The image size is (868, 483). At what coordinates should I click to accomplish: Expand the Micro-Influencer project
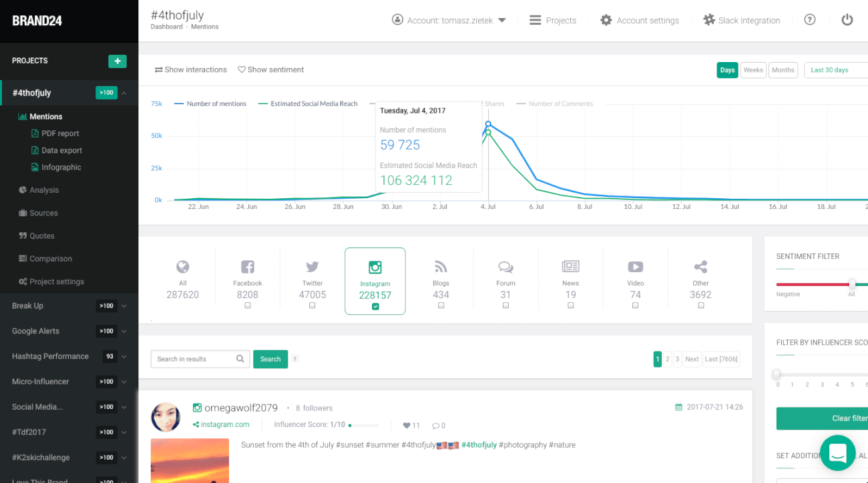tap(124, 382)
